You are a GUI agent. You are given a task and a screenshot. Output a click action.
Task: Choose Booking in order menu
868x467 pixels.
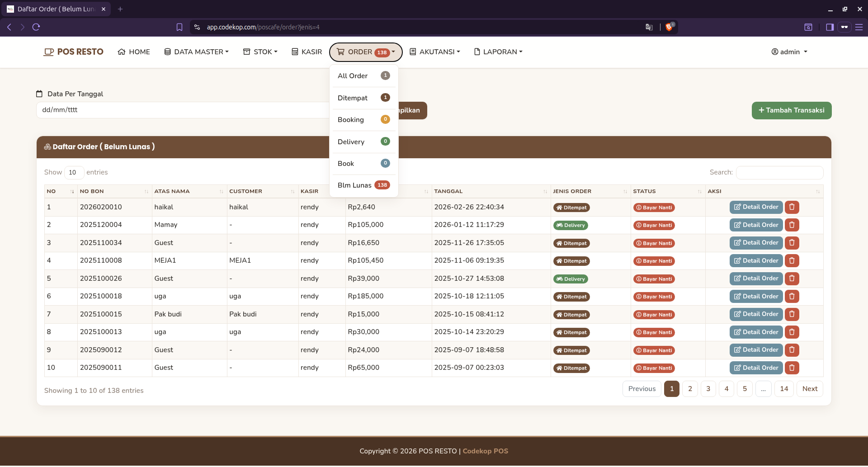(364, 120)
